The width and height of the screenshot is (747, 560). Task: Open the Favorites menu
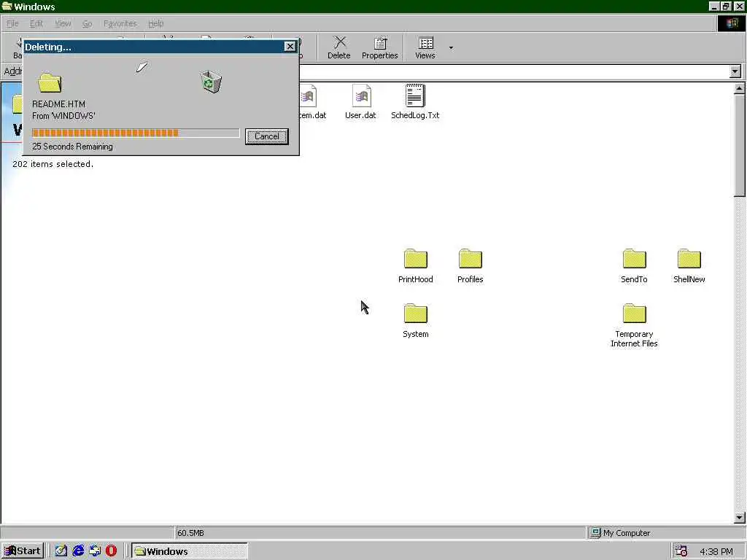coord(120,23)
